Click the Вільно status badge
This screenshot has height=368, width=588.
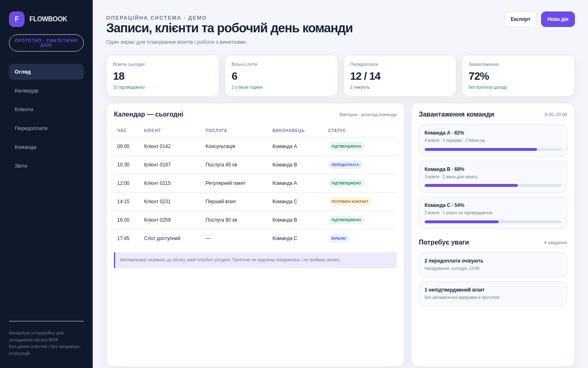coord(339,238)
